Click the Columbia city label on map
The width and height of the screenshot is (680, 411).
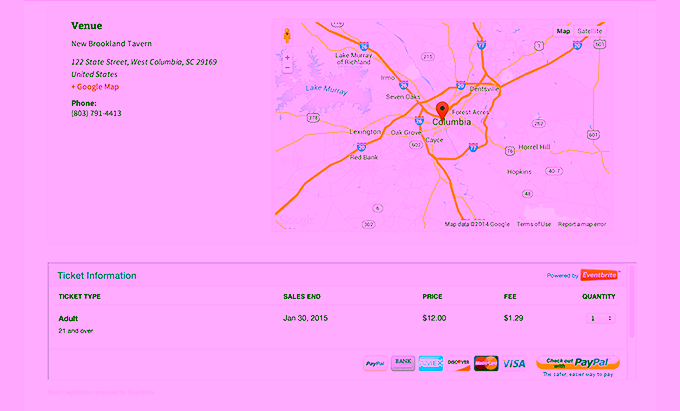coord(451,122)
